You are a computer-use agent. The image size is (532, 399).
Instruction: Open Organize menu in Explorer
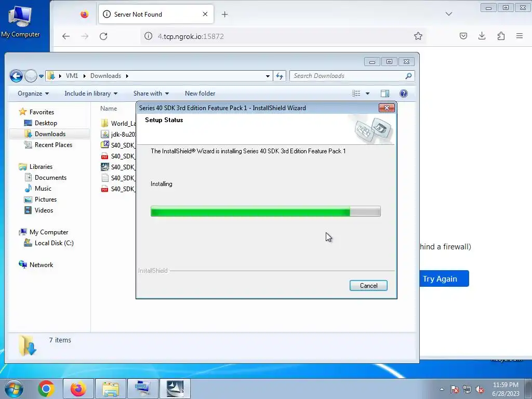(x=33, y=94)
